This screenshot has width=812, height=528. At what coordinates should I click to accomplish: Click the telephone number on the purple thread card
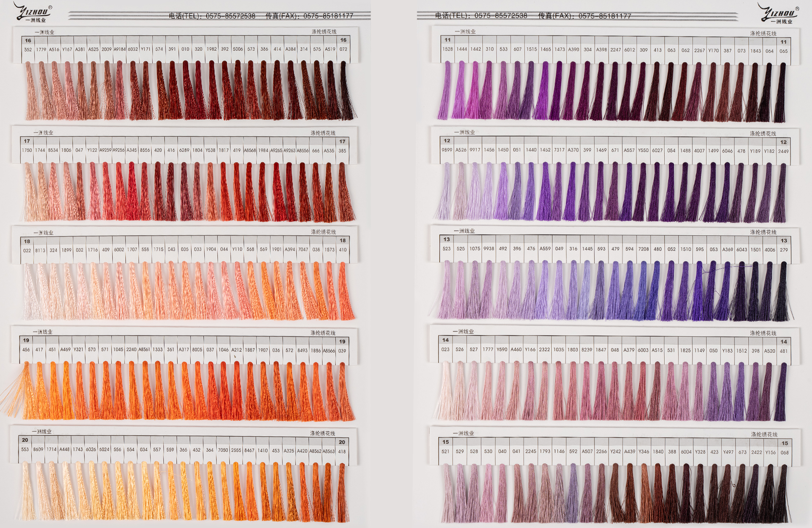(501, 16)
